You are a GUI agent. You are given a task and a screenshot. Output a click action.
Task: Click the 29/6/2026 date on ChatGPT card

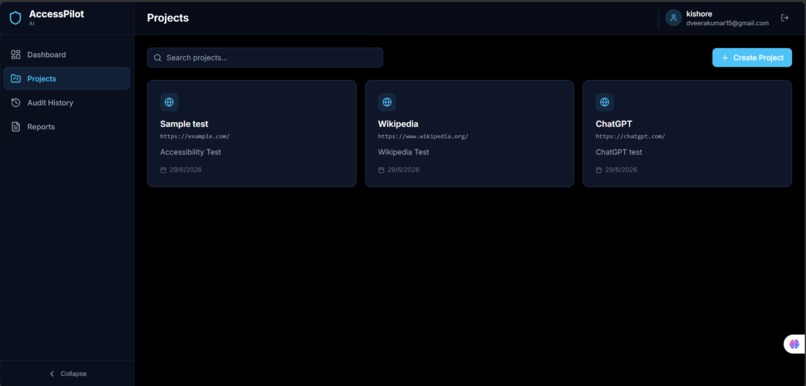[x=621, y=170]
